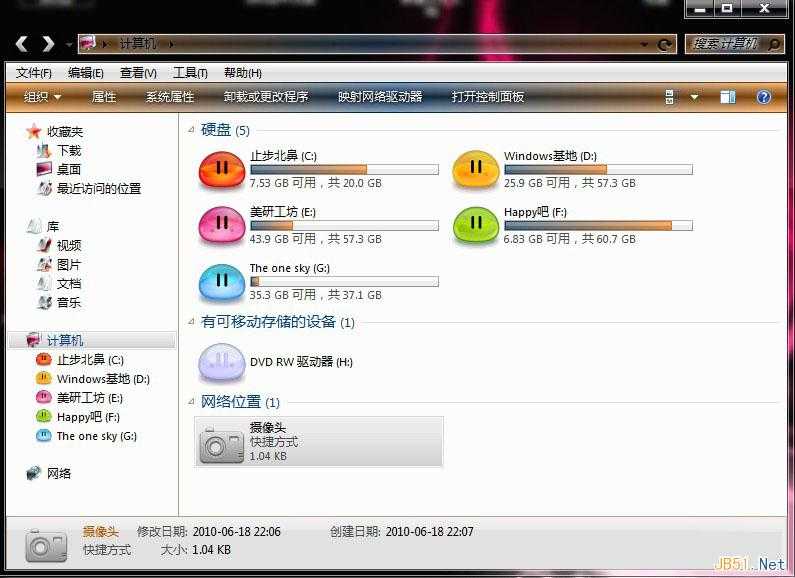The width and height of the screenshot is (795, 578).
Task: Select 美研工坊 (E:) in the tree
Action: coord(90,398)
